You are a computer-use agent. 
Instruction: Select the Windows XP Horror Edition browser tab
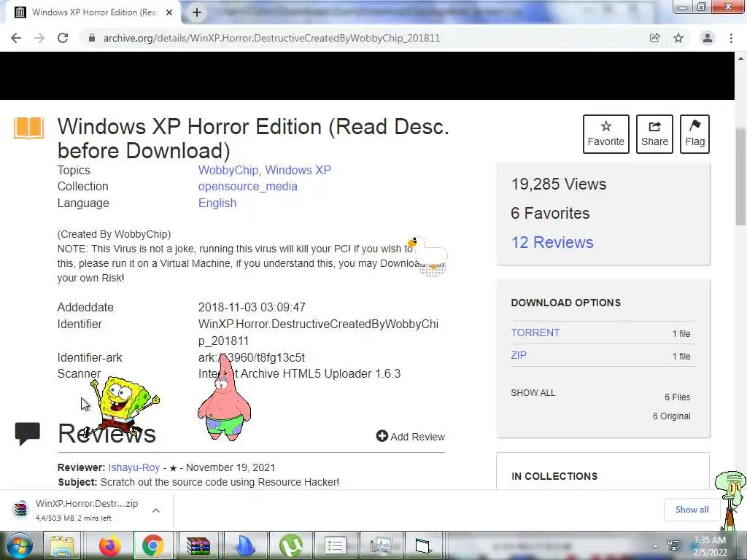(94, 12)
